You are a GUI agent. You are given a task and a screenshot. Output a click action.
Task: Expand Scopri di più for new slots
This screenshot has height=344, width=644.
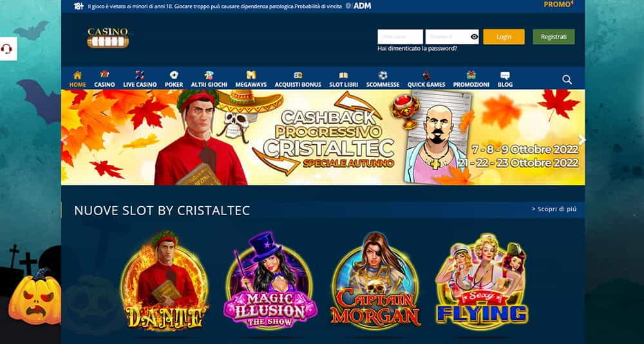[x=554, y=209]
